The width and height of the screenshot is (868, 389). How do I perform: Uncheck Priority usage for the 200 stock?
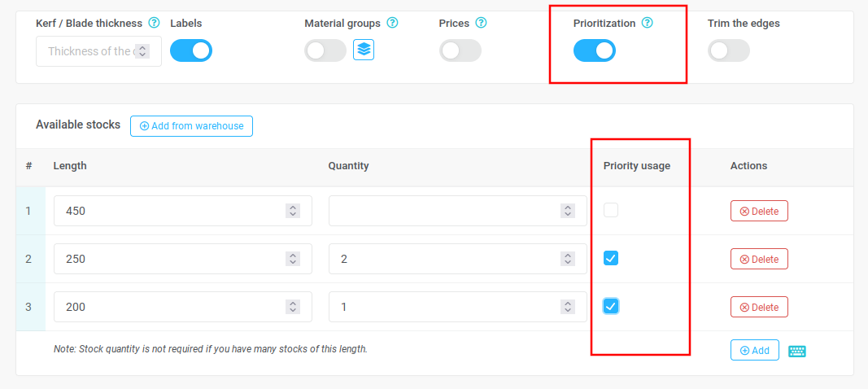point(611,306)
